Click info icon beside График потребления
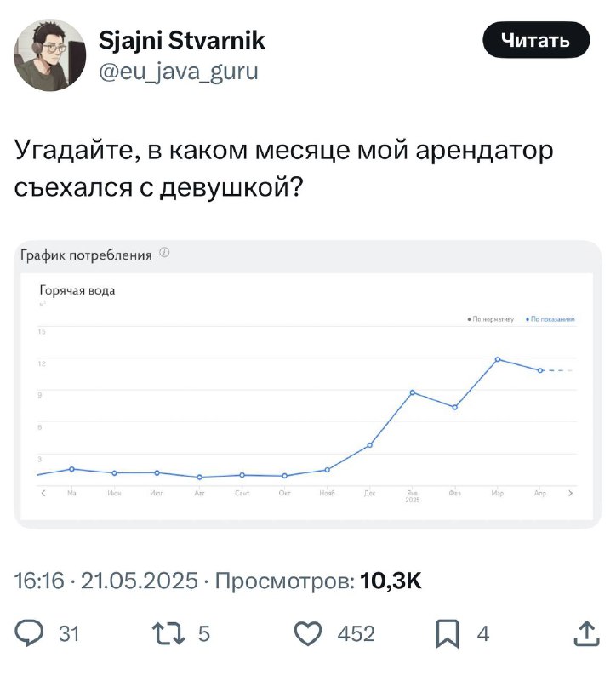The image size is (616, 681). click(x=164, y=253)
